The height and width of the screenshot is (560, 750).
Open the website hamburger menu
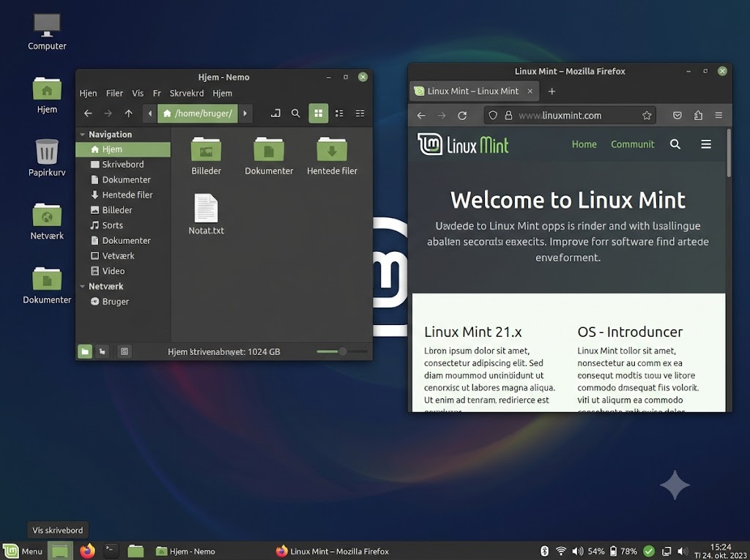tap(706, 144)
